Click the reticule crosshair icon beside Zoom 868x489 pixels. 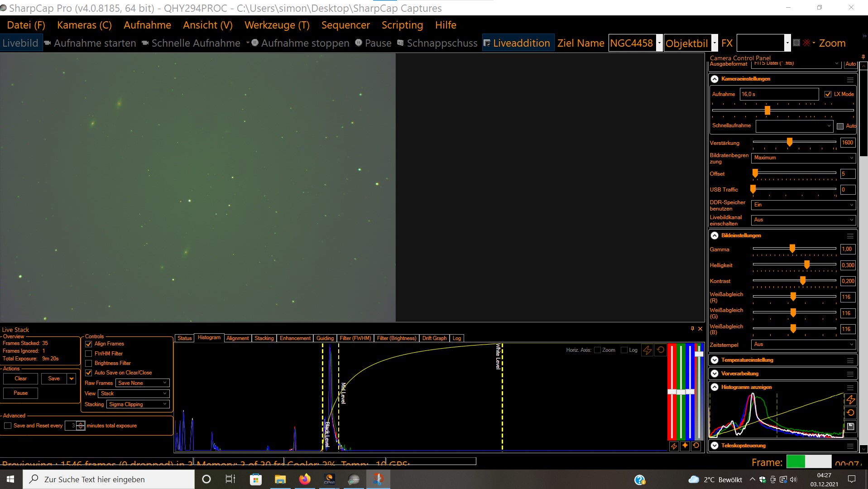[x=807, y=43]
